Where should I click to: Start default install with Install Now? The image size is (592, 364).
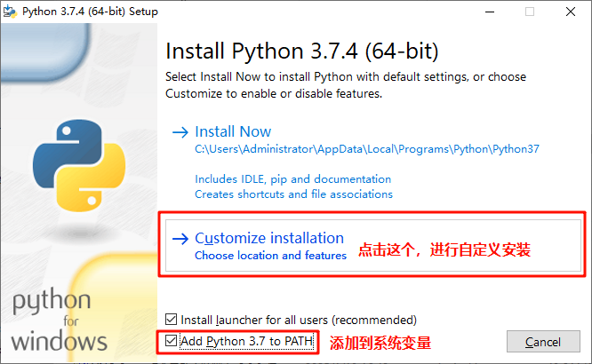233,131
